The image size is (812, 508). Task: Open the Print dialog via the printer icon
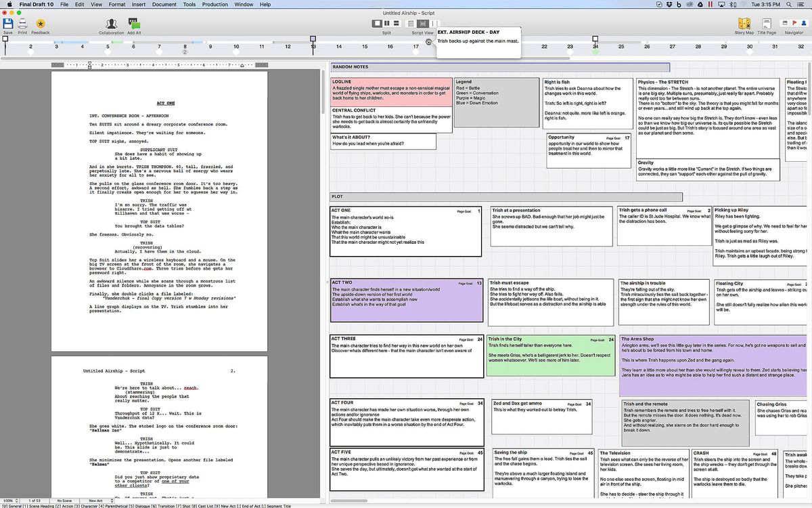click(x=22, y=24)
